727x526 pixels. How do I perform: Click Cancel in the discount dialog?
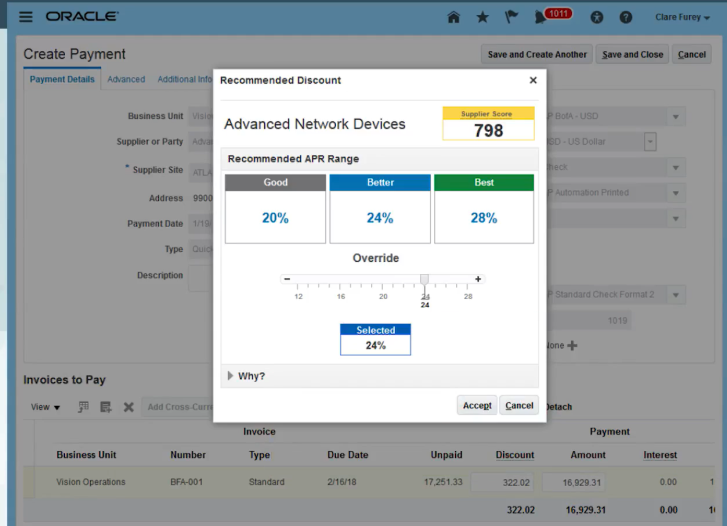[x=519, y=405]
